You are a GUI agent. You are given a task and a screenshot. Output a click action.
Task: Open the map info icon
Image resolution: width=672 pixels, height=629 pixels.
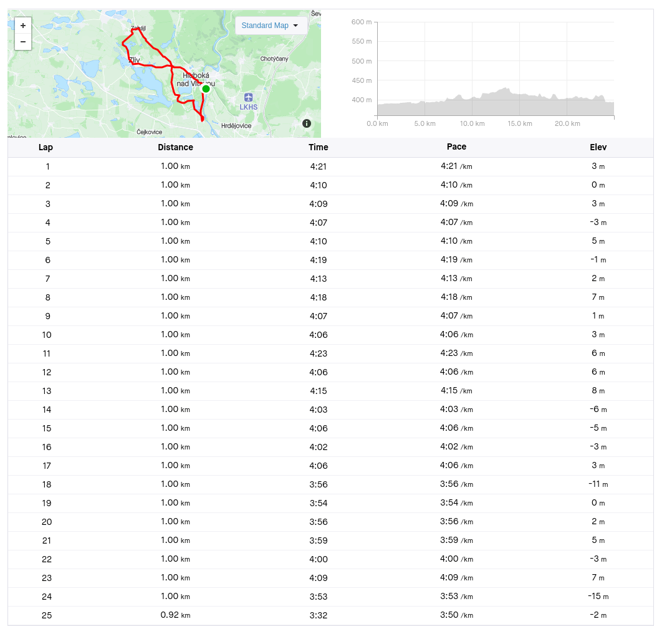click(x=307, y=123)
